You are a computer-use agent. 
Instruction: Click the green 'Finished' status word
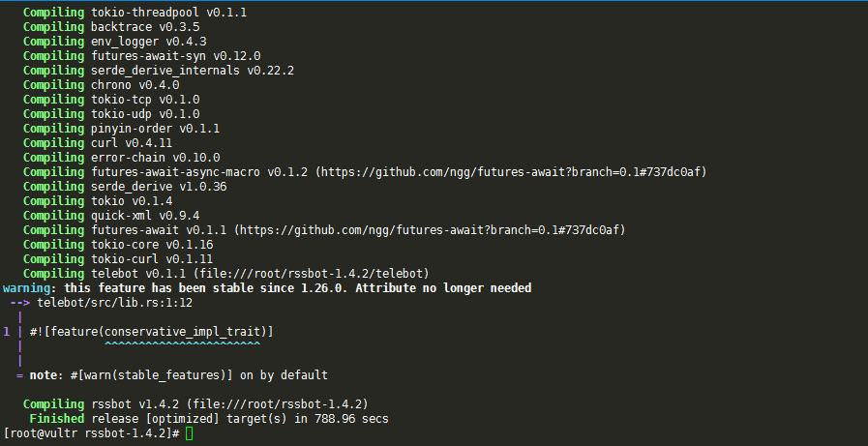click(x=57, y=418)
